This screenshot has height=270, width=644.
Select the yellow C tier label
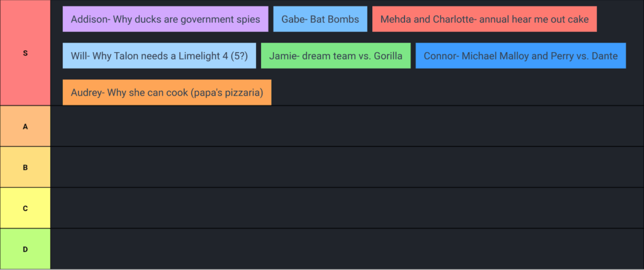[x=25, y=208]
